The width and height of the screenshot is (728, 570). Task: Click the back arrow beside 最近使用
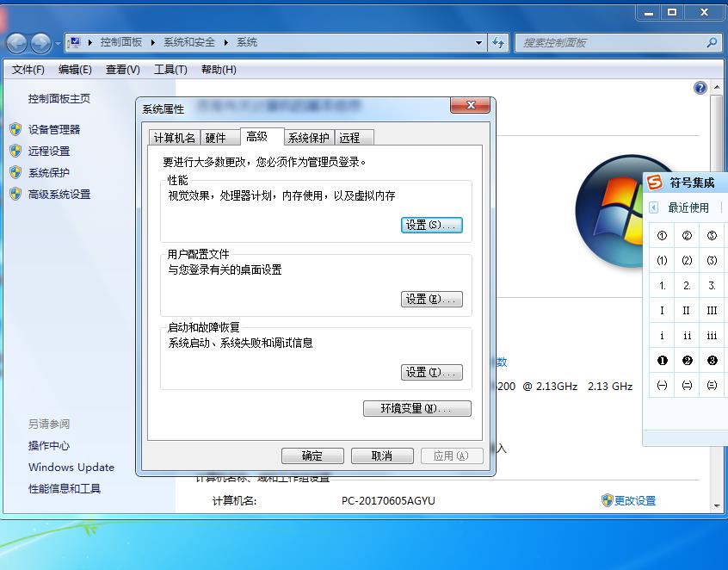click(x=654, y=208)
